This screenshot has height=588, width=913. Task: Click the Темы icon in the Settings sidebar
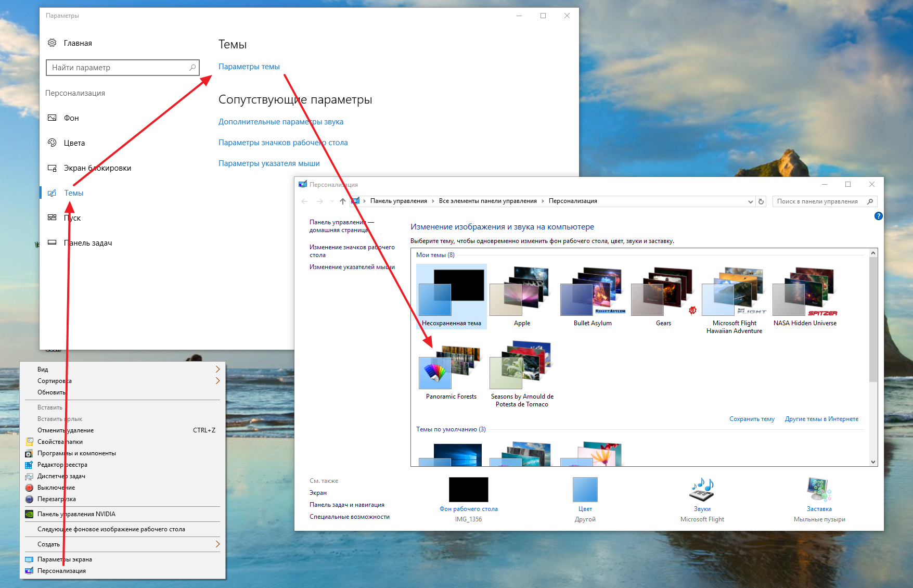click(52, 193)
